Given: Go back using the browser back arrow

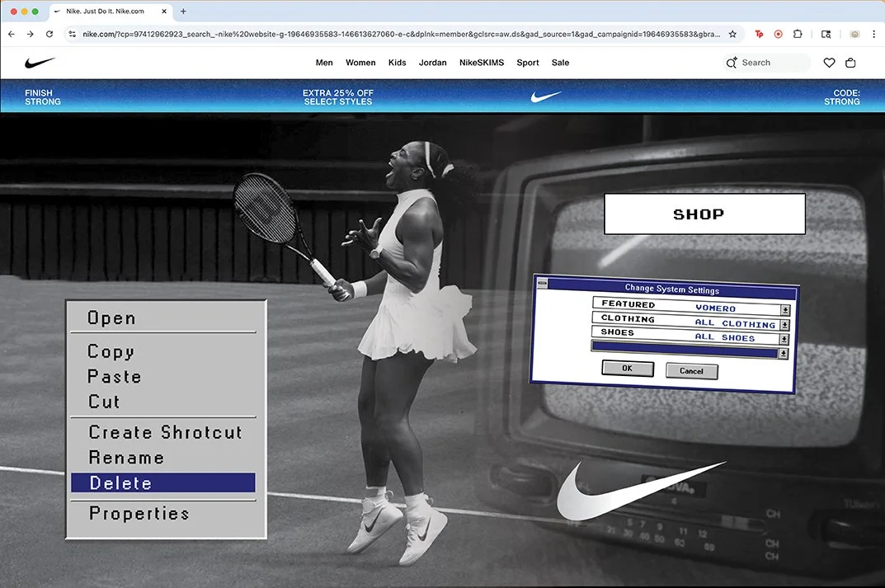Looking at the screenshot, I should point(11,34).
